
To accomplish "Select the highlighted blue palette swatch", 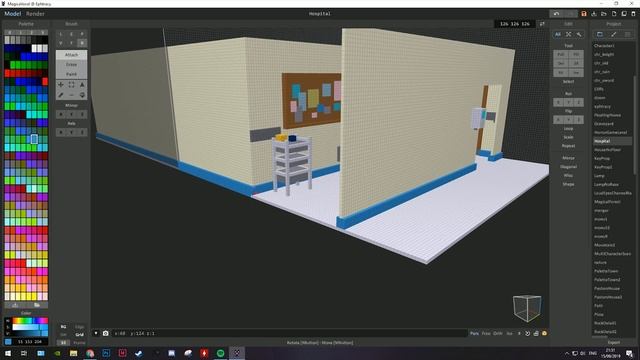I will point(34,139).
